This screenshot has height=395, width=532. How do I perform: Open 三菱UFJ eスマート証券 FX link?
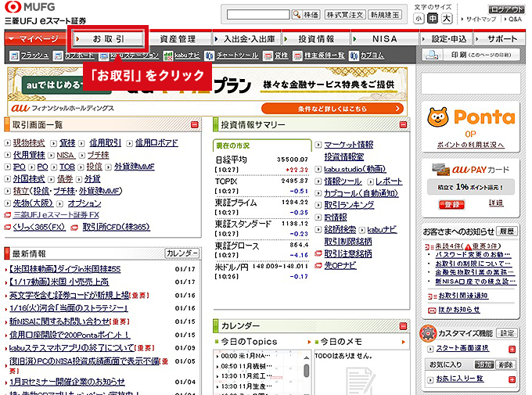click(x=56, y=215)
